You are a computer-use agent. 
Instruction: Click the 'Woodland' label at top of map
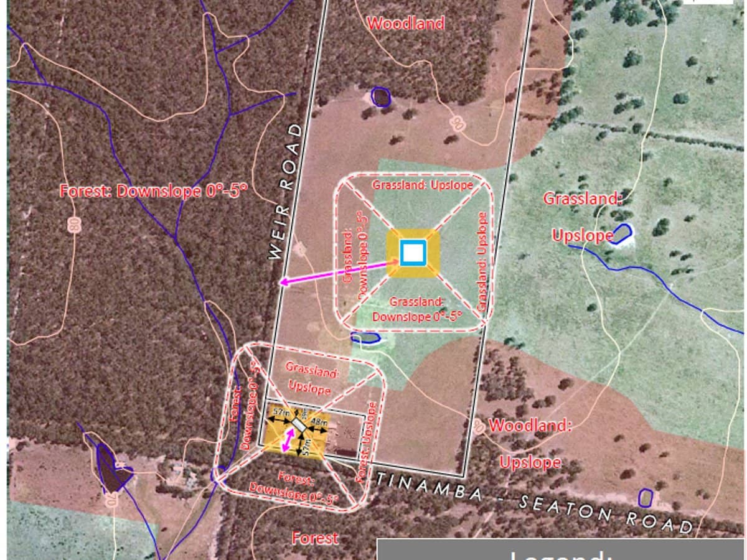pyautogui.click(x=406, y=24)
